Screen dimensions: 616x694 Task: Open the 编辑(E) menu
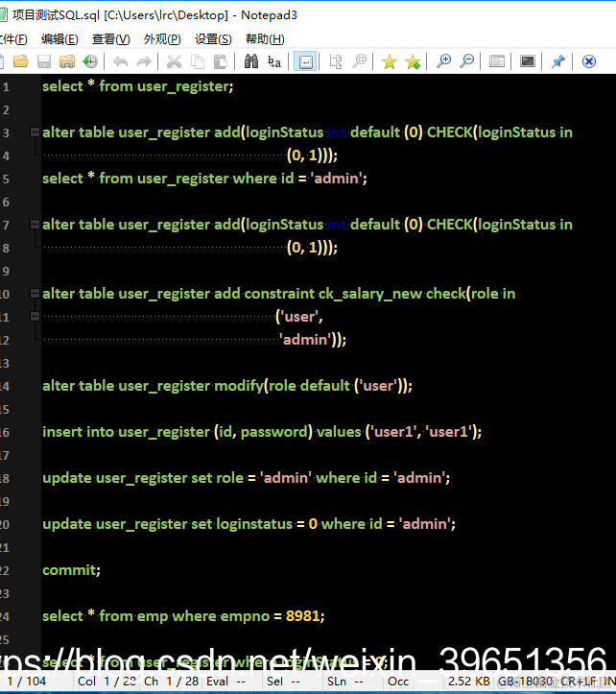pyautogui.click(x=59, y=39)
